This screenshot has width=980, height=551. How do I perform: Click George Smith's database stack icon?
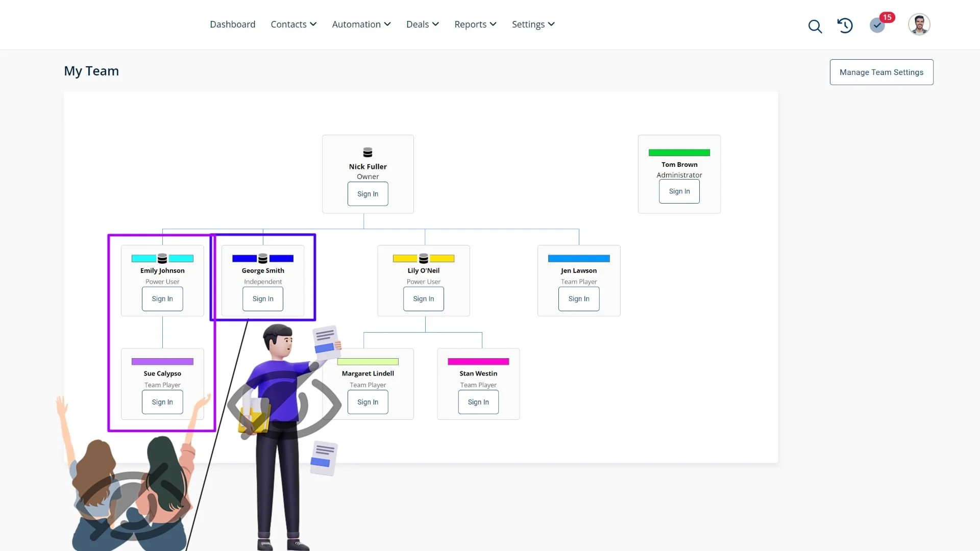point(263,259)
